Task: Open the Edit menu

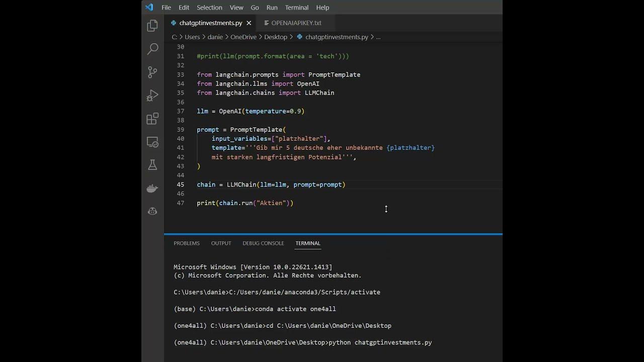Action: point(184,8)
